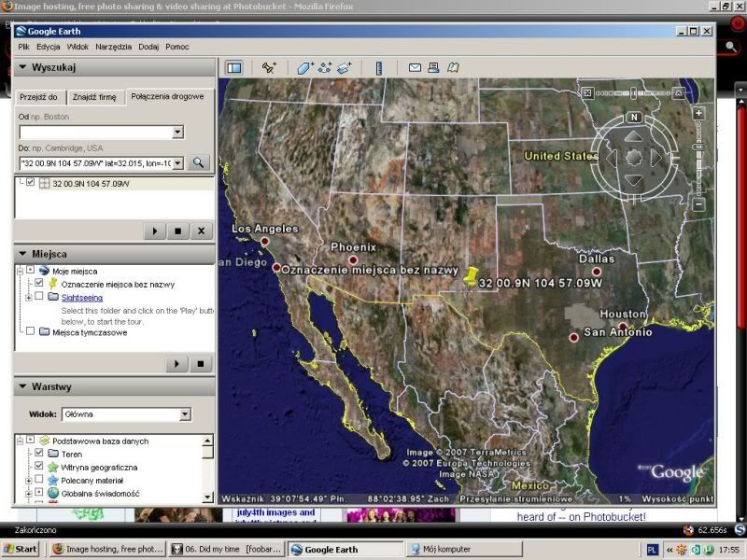Screen dimensions: 747x560
Task: Add a path from toolbar
Action: 325,67
